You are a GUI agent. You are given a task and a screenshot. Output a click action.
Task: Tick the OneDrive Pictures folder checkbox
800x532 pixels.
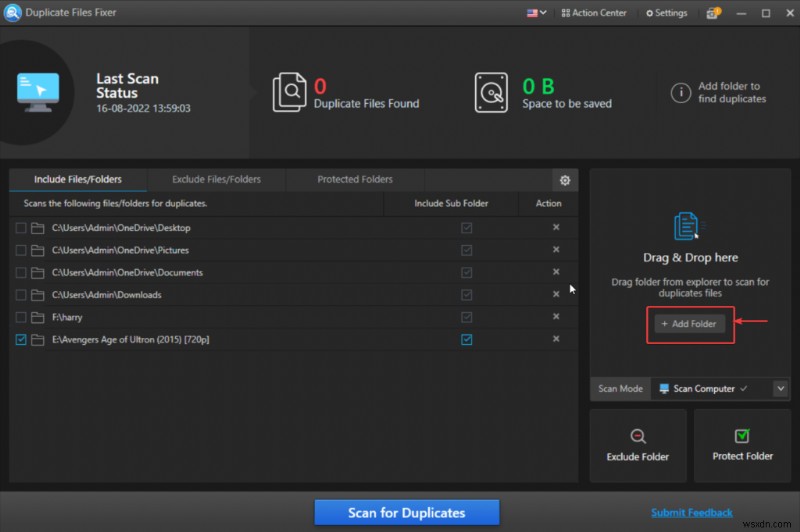click(x=22, y=250)
